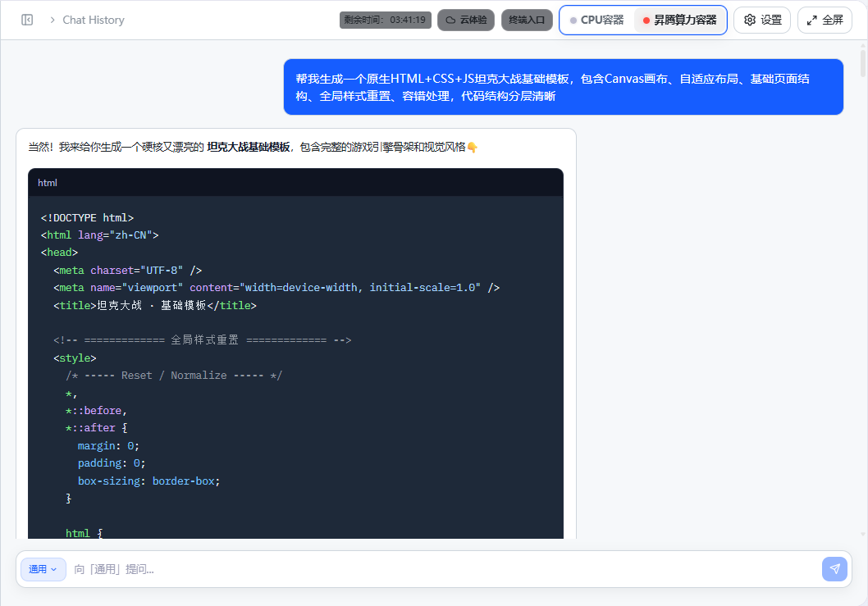The image size is (868, 606).
Task: Click the cloud icon in 云体验
Action: coord(450,20)
